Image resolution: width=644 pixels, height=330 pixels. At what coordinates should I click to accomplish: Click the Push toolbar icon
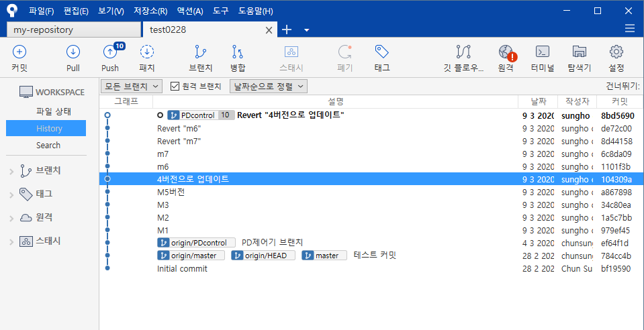pos(110,52)
